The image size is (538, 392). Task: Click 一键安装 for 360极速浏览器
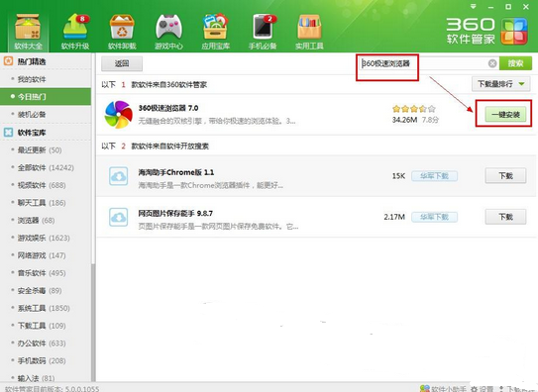pyautogui.click(x=505, y=115)
